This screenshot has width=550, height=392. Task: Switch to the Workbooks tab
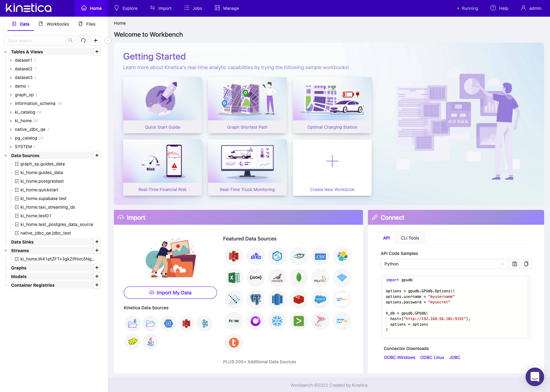(54, 24)
